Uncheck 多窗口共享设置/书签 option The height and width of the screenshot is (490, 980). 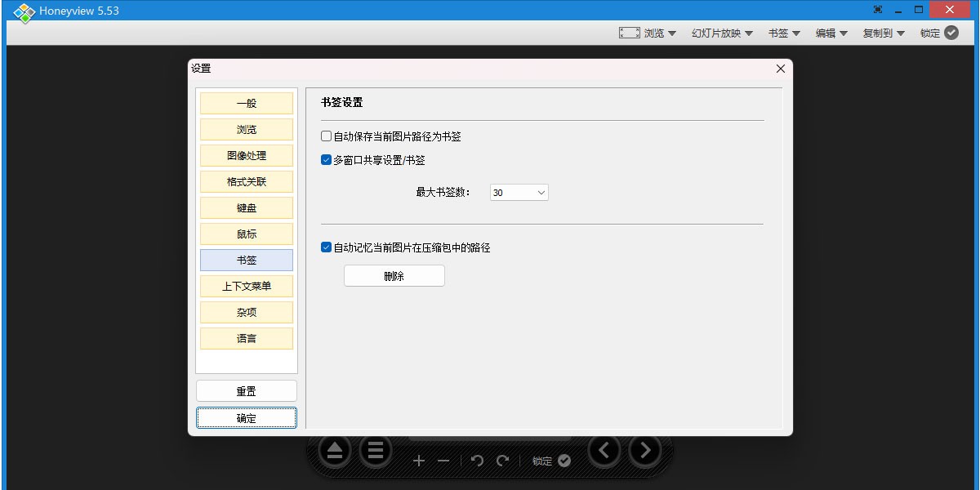(326, 160)
